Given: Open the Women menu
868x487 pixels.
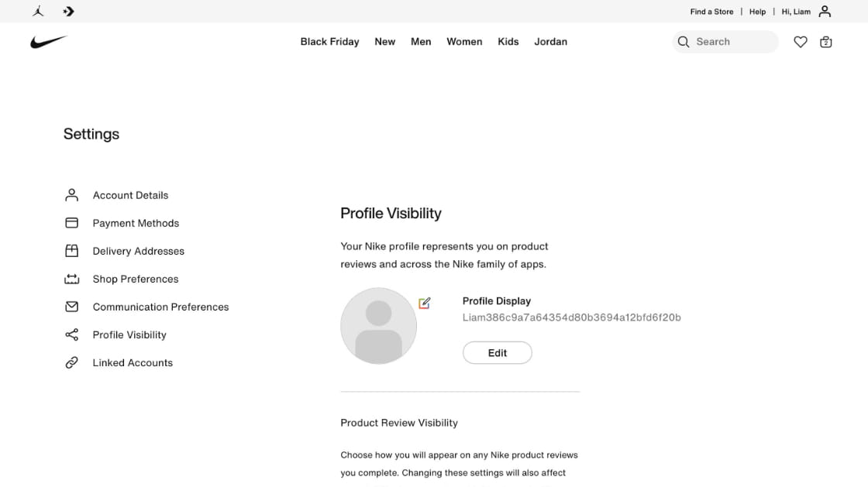Looking at the screenshot, I should (x=464, y=42).
